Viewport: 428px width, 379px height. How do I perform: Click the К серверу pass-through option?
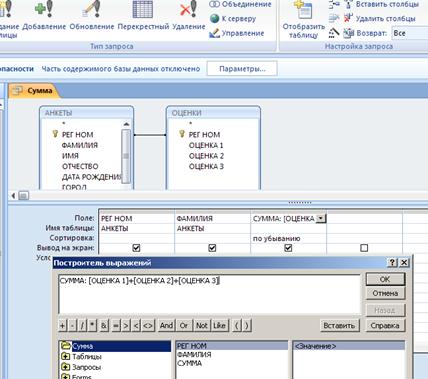coord(233,19)
